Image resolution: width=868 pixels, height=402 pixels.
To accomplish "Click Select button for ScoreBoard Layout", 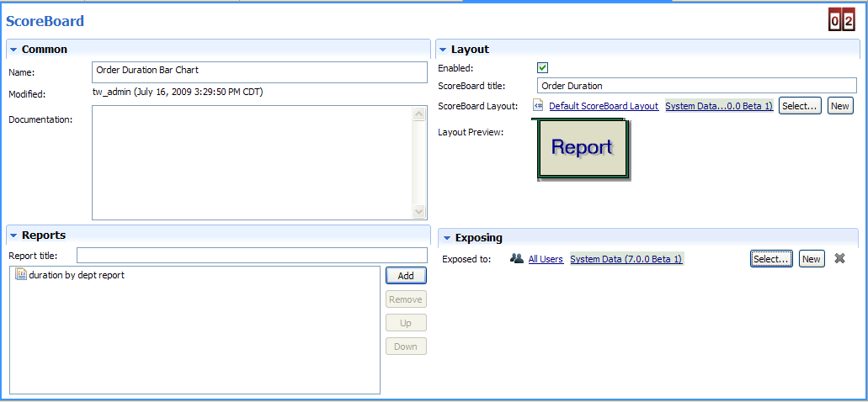I will 799,106.
